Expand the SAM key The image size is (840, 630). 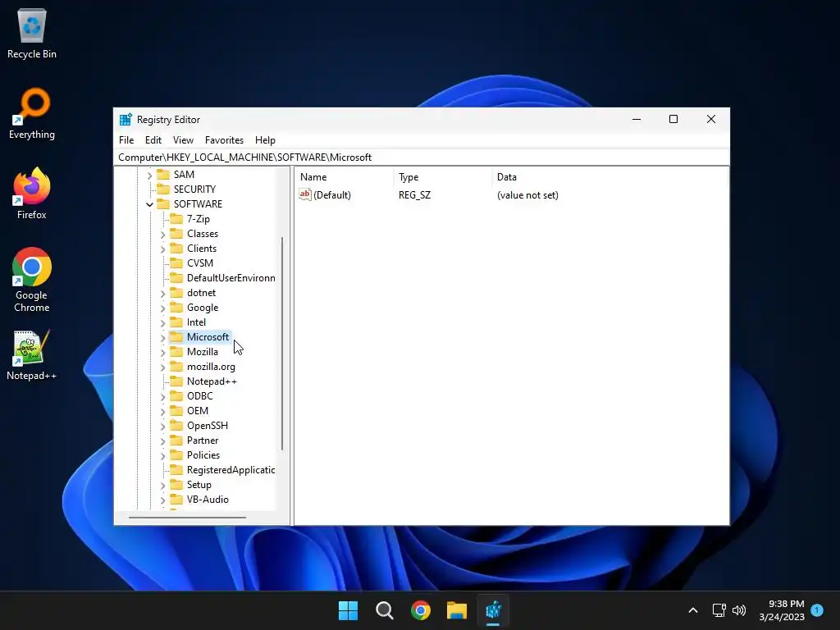[x=149, y=176]
